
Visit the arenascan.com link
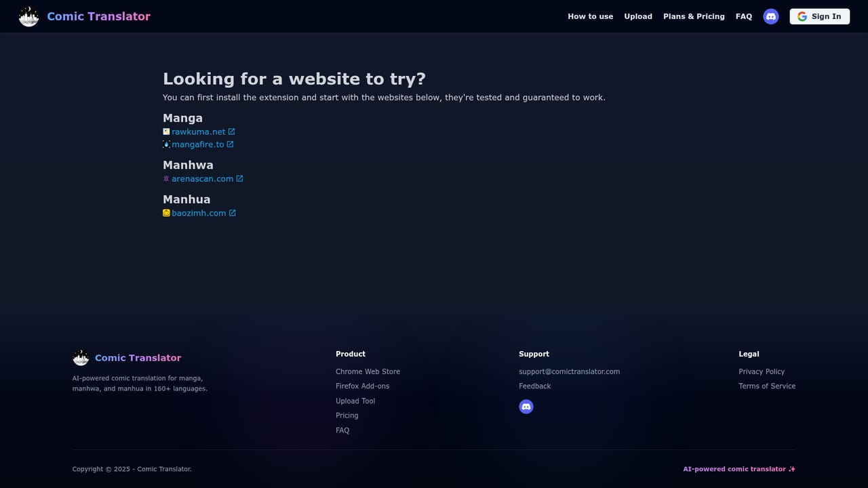(x=203, y=179)
